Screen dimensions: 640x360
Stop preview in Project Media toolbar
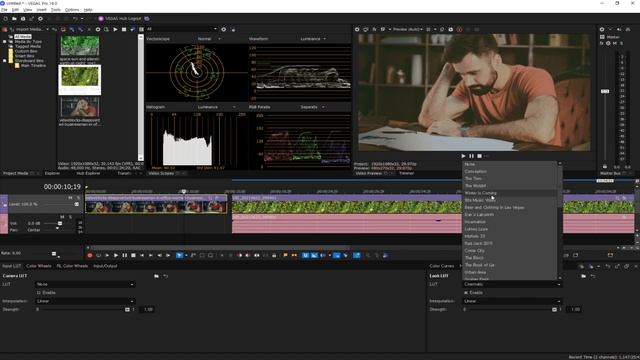pos(124,29)
